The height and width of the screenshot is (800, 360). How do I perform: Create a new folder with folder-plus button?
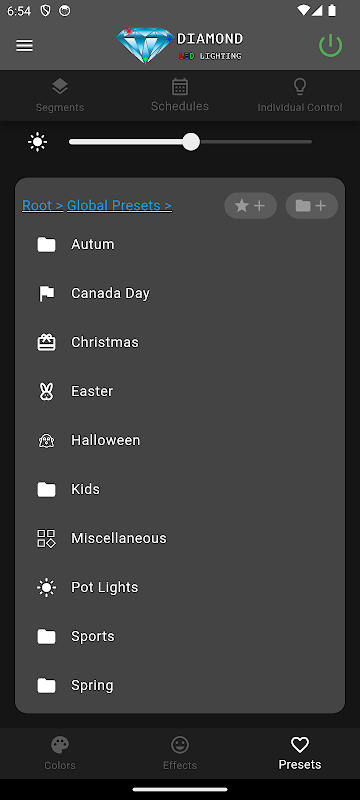(312, 206)
